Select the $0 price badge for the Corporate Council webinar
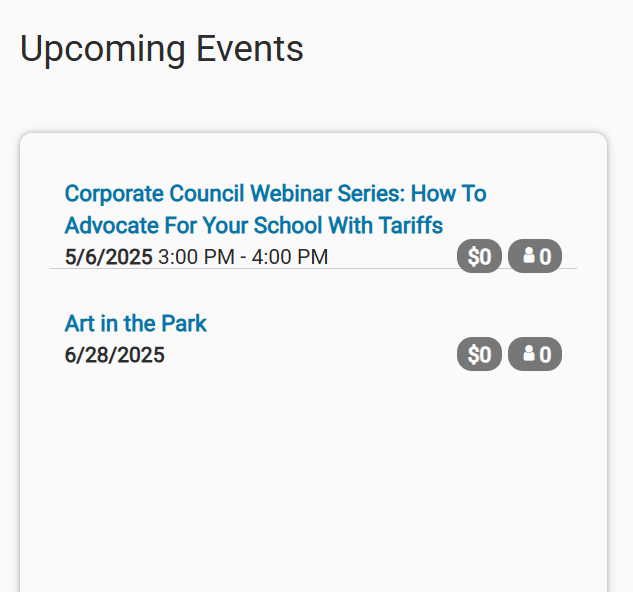This screenshot has height=592, width=633. pyautogui.click(x=479, y=256)
